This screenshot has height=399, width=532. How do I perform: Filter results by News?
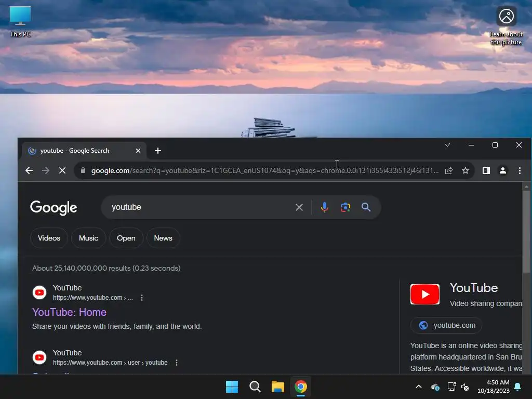tap(163, 238)
